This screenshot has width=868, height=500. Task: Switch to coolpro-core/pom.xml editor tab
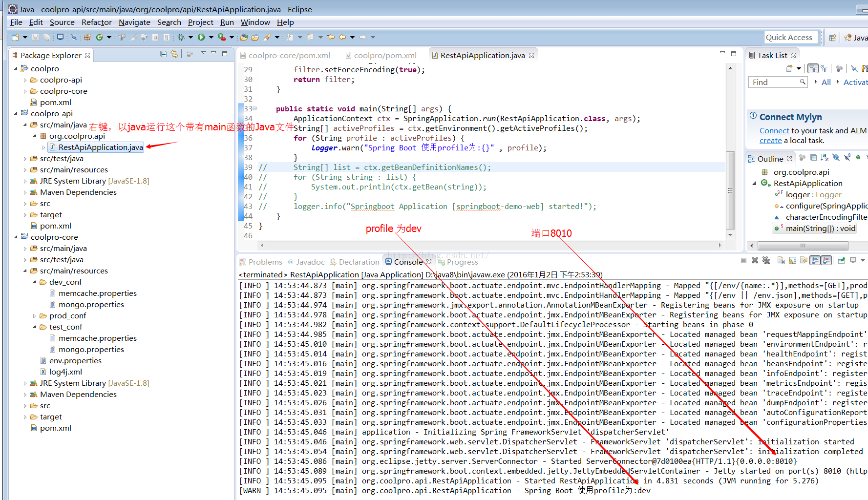coord(285,56)
